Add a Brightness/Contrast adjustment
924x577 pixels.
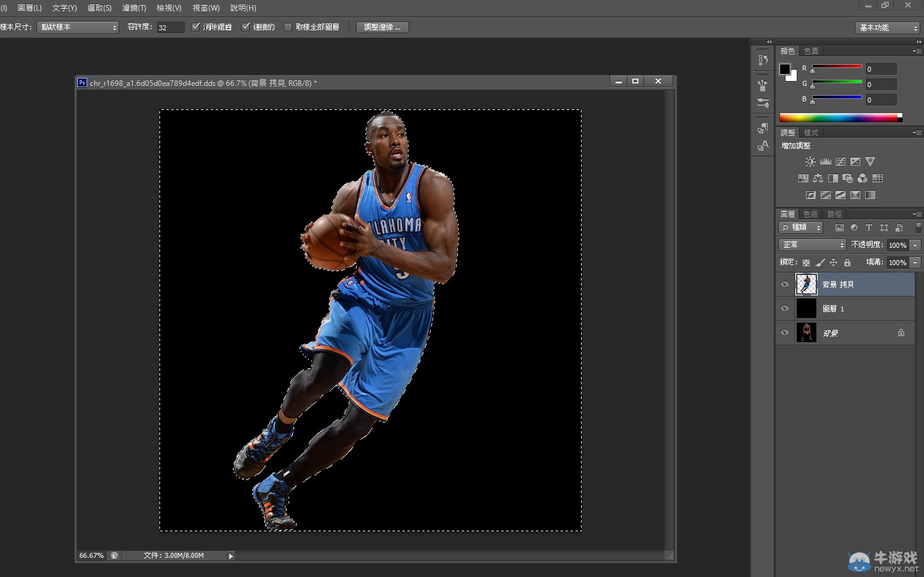(810, 161)
